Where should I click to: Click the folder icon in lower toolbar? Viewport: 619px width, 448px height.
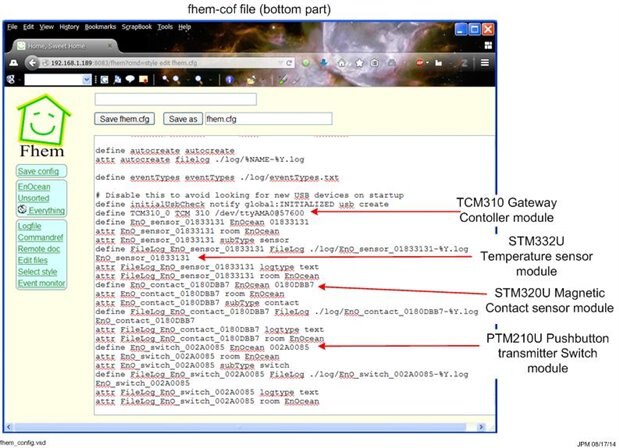pyautogui.click(x=251, y=80)
